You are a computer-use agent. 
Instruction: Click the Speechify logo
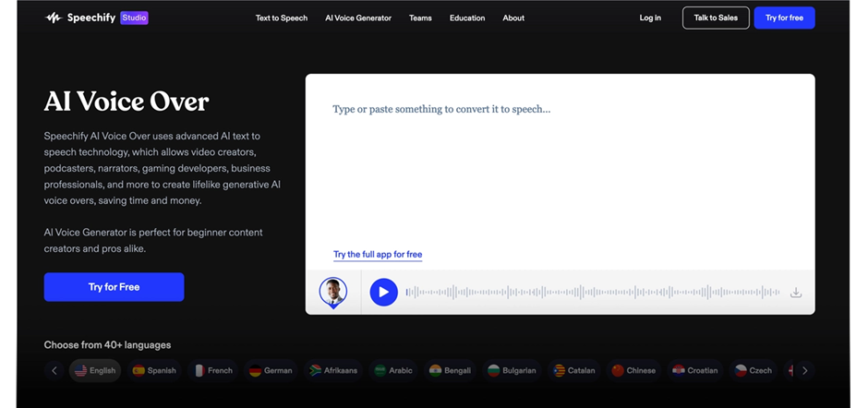coord(80,18)
